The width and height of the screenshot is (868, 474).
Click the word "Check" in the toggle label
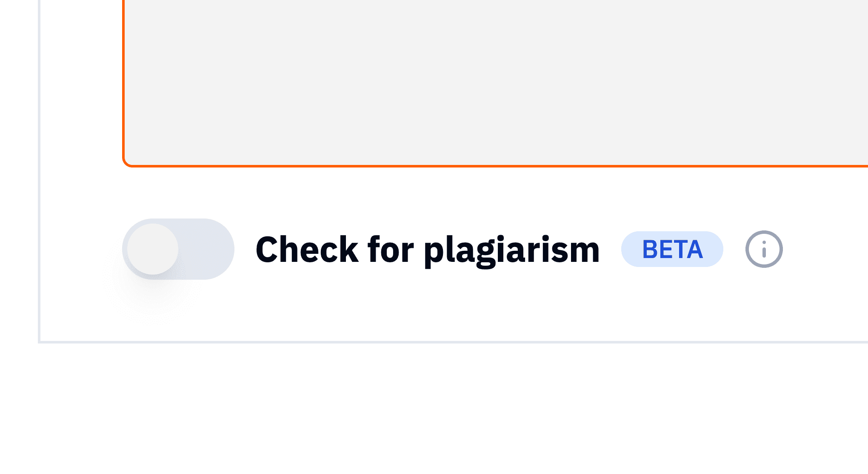click(307, 250)
